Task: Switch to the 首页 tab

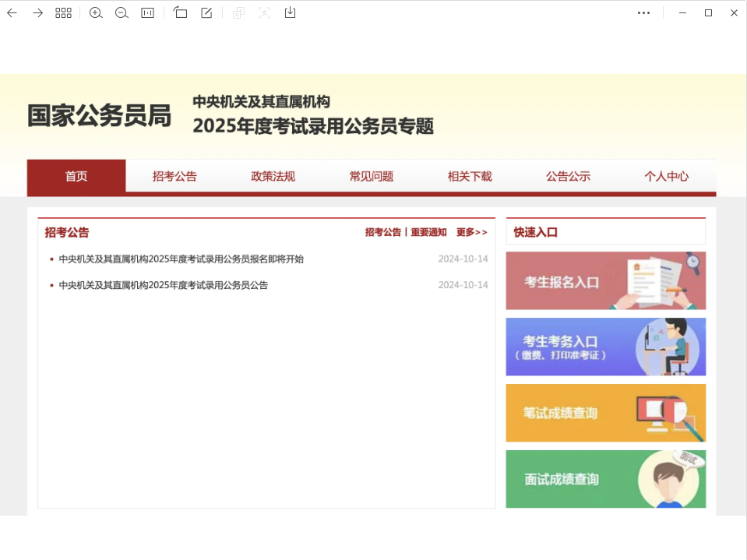Action: 76,176
